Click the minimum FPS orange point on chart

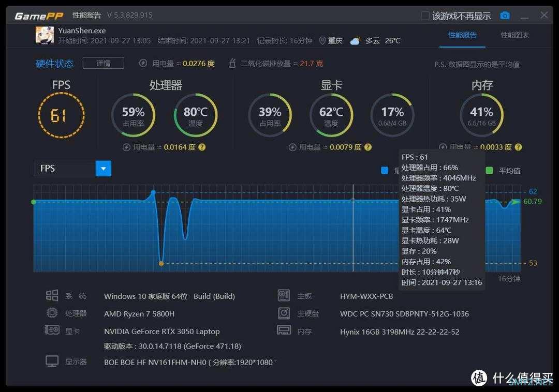(x=161, y=263)
